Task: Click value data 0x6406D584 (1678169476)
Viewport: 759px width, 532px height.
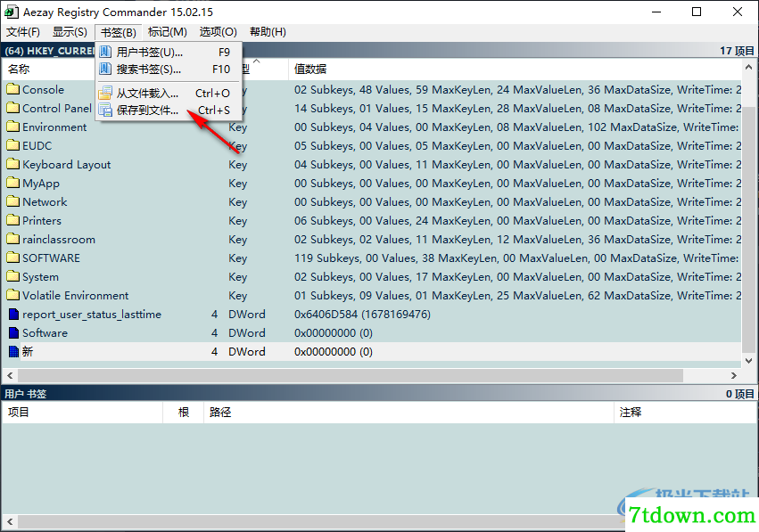Action: 362,315
